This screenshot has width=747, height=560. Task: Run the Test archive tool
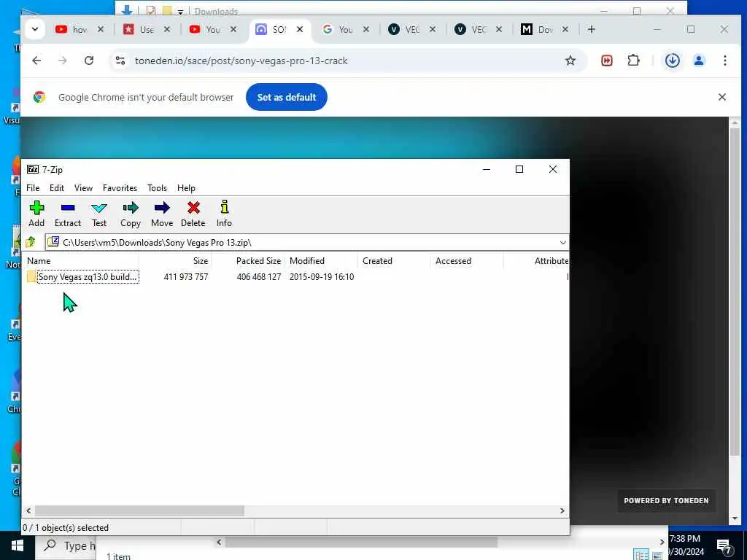click(x=99, y=214)
